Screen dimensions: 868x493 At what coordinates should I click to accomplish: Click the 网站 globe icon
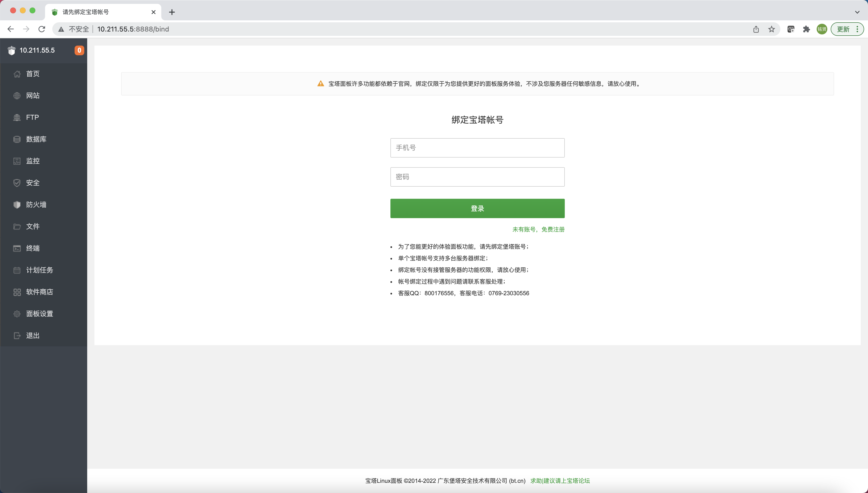coord(17,96)
